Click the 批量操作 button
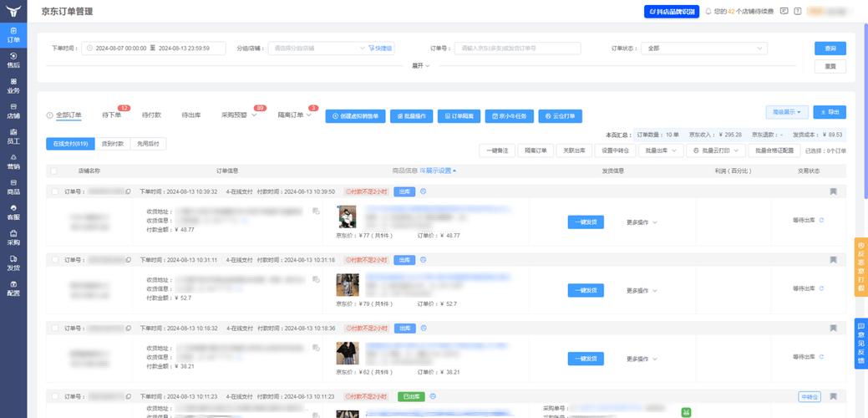 point(412,116)
